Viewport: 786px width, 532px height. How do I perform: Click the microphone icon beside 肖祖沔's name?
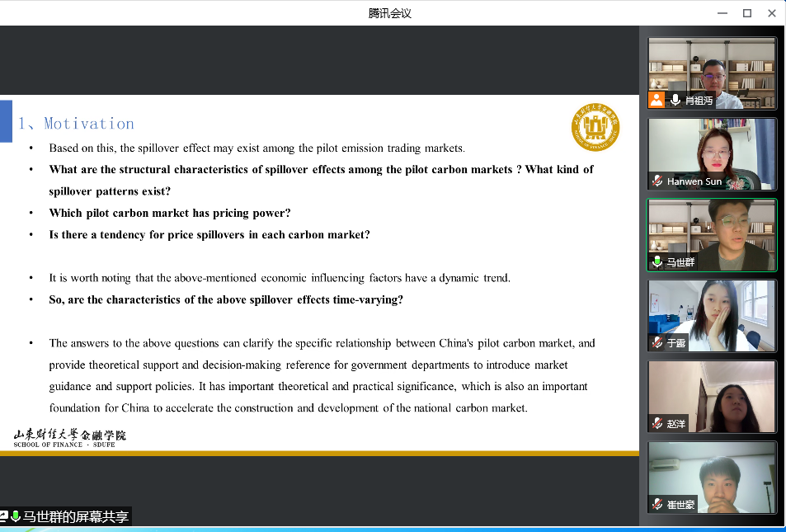(675, 101)
